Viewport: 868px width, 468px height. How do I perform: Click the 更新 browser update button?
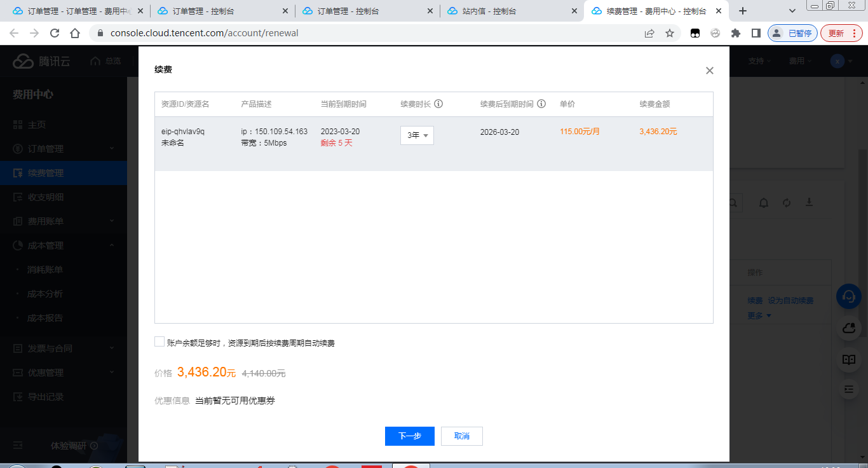[x=841, y=33]
